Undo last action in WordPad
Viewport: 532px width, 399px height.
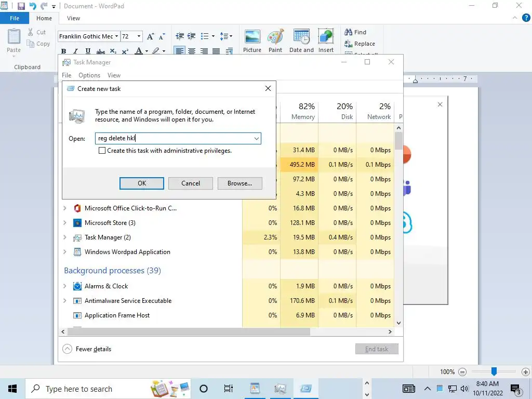[x=33, y=6]
